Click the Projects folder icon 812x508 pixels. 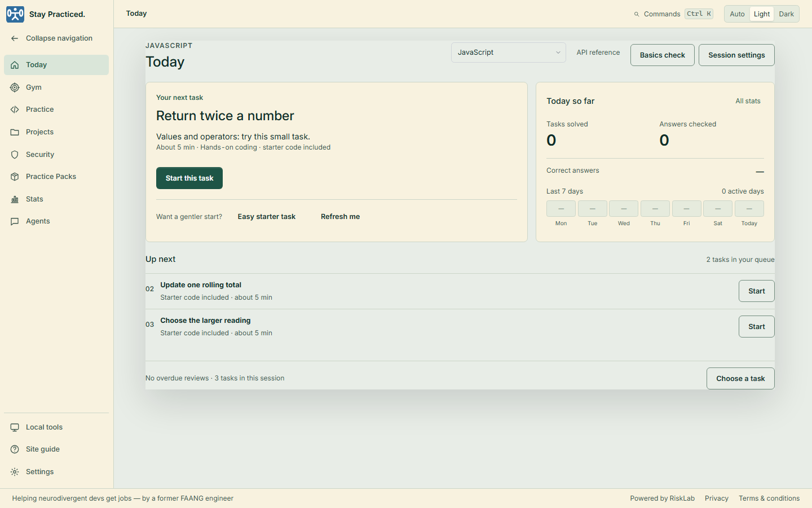point(15,132)
